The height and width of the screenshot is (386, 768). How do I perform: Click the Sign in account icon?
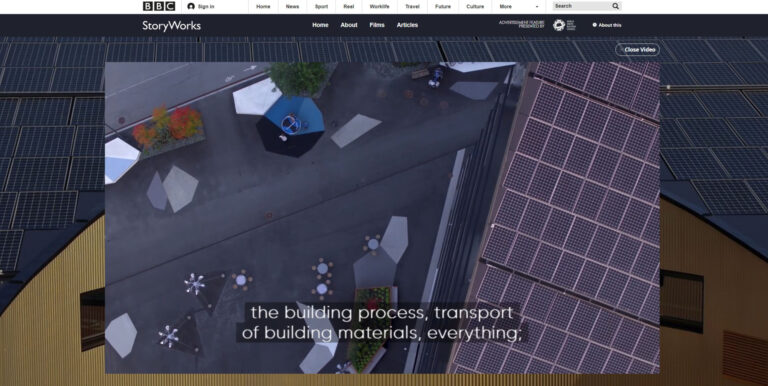coord(191,6)
